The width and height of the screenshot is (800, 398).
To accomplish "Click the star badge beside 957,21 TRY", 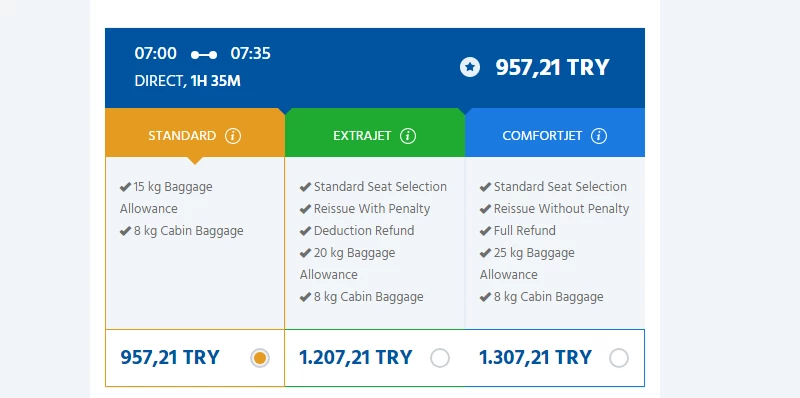I will point(470,67).
